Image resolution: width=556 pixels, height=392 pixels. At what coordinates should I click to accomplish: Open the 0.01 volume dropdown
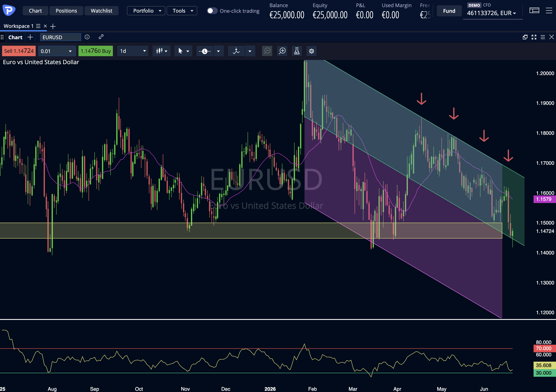click(x=57, y=51)
